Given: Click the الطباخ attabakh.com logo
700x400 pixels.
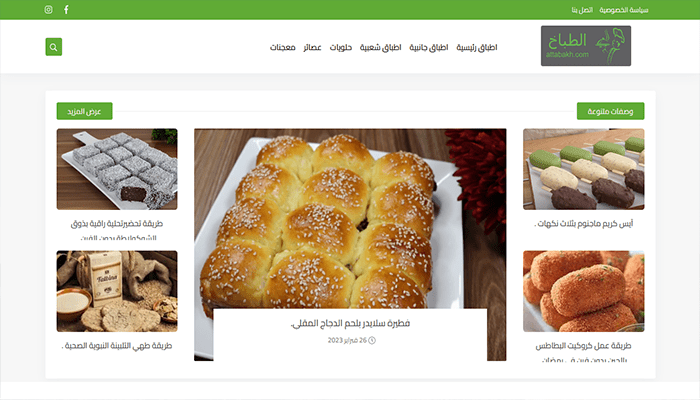Looking at the screenshot, I should [586, 46].
